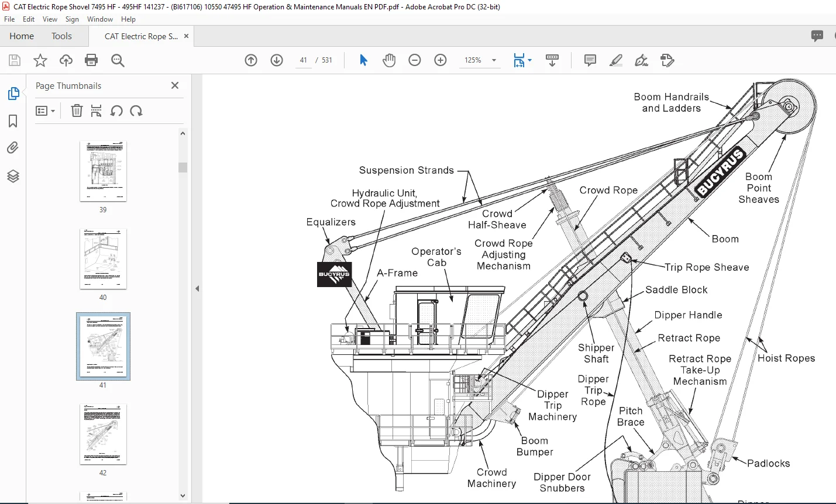Click the 'Hoist Ropes' diagram label

click(x=786, y=358)
